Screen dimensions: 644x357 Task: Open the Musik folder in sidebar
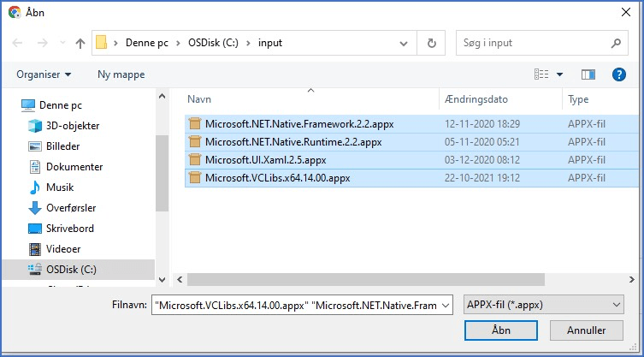click(60, 187)
